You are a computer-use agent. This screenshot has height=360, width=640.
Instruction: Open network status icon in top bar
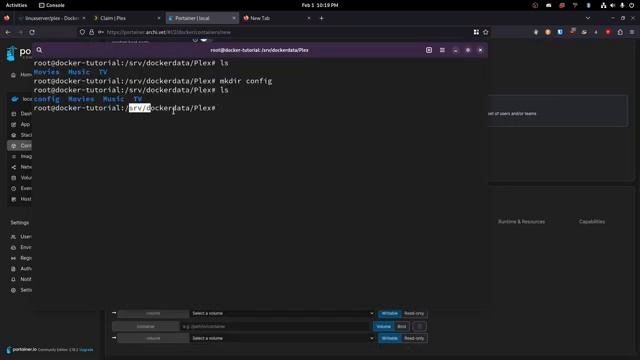click(x=603, y=5)
